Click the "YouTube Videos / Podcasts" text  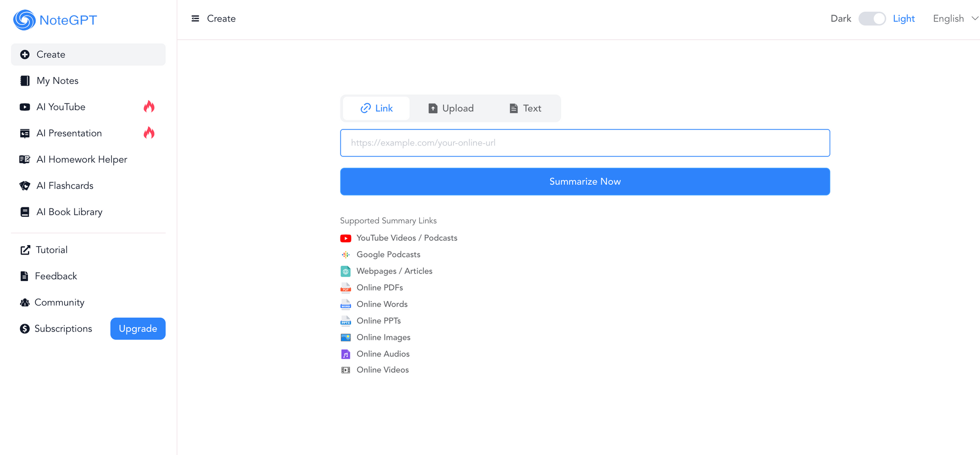tap(407, 238)
